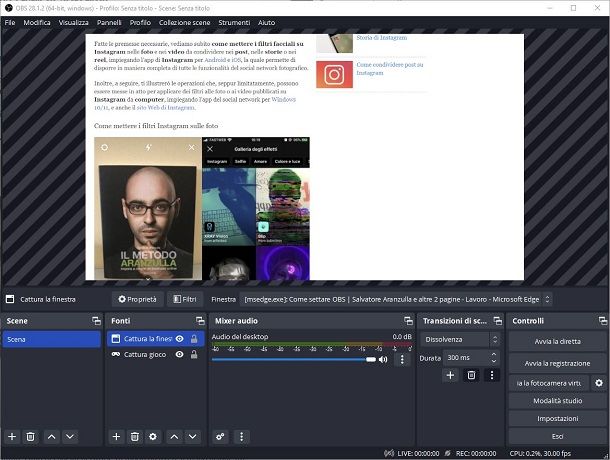Click the REC: 00:00:00 status text
Image resolution: width=610 pixels, height=460 pixels.
(x=476, y=453)
